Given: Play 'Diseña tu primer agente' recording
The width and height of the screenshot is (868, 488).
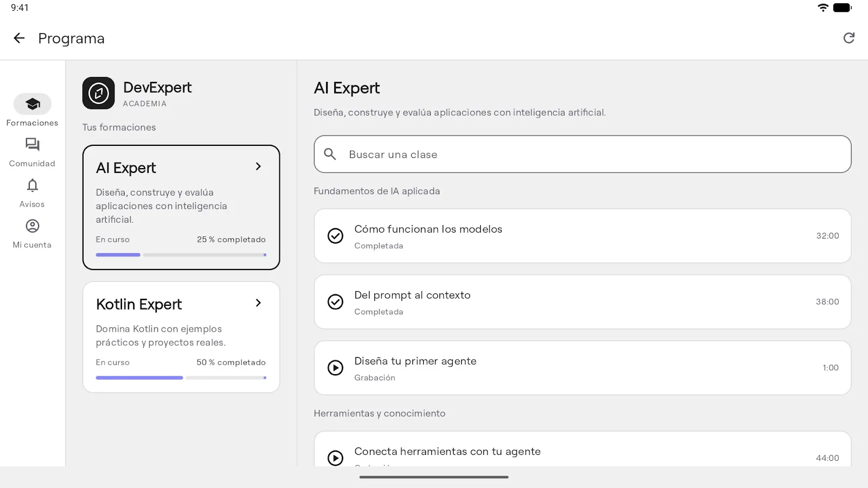Looking at the screenshot, I should pos(335,368).
